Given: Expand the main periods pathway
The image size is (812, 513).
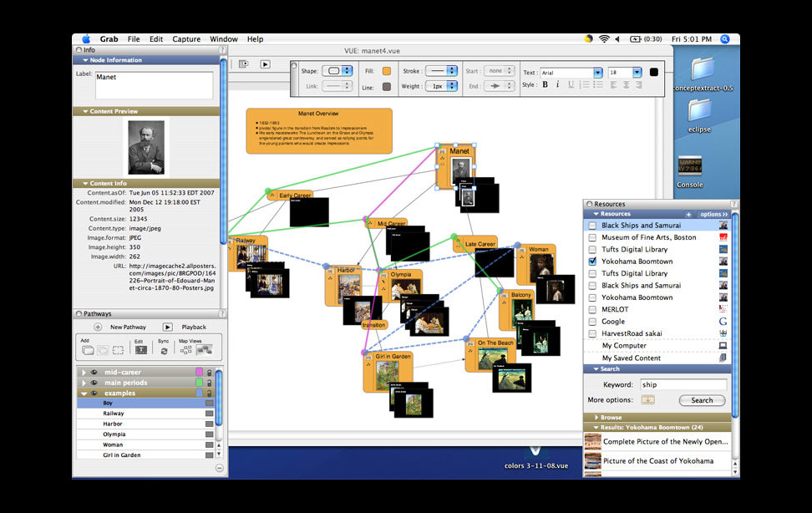Looking at the screenshot, I should click(x=84, y=383).
